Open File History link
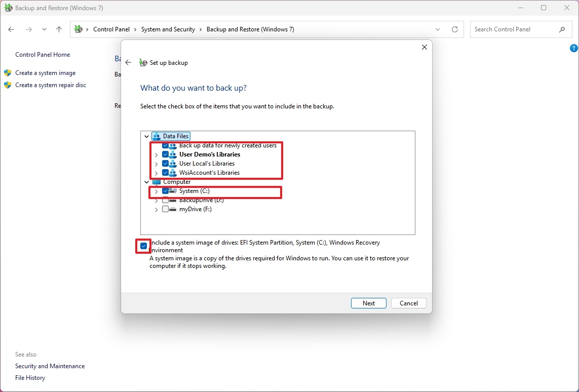This screenshot has width=579, height=392. click(x=30, y=378)
